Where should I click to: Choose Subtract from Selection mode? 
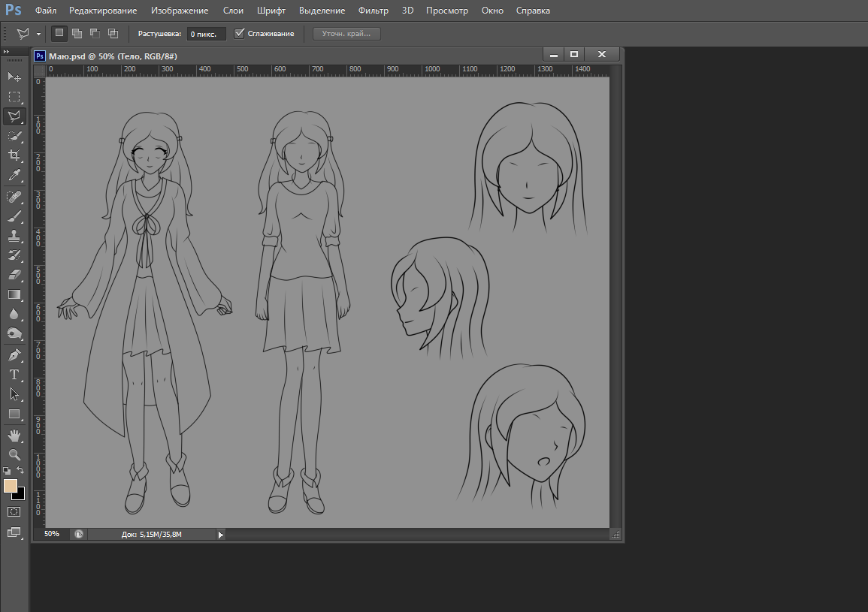click(95, 34)
